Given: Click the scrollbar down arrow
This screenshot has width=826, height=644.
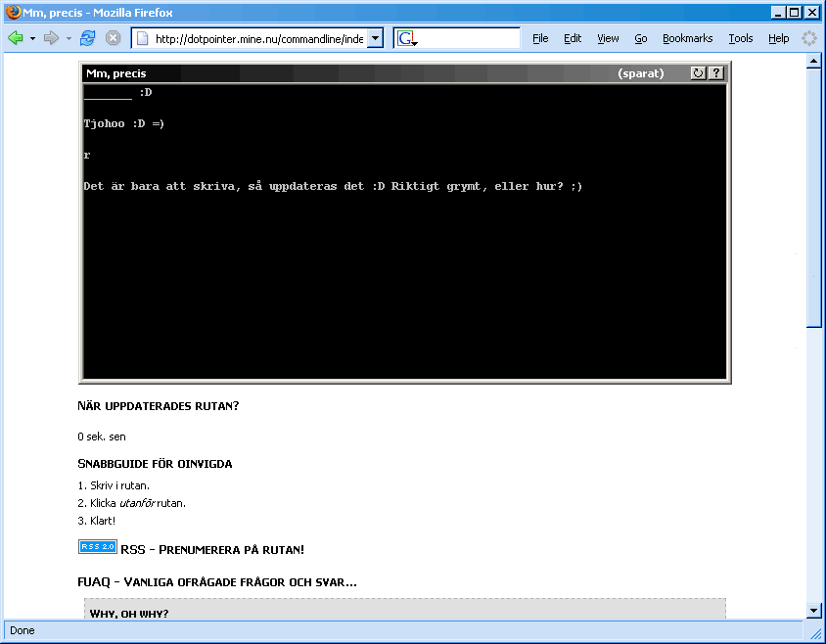Looking at the screenshot, I should 812,611.
